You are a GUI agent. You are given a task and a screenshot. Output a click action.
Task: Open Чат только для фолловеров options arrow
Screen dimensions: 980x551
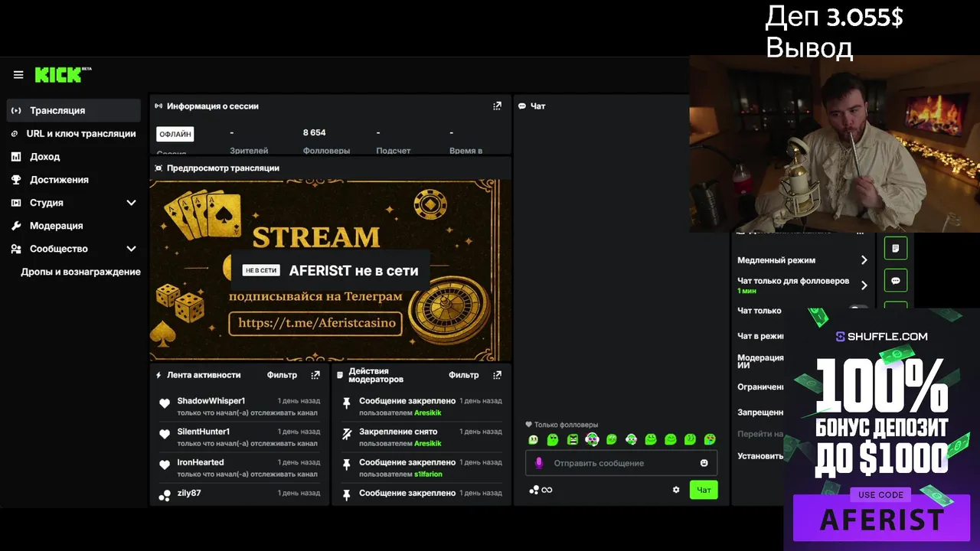point(864,285)
